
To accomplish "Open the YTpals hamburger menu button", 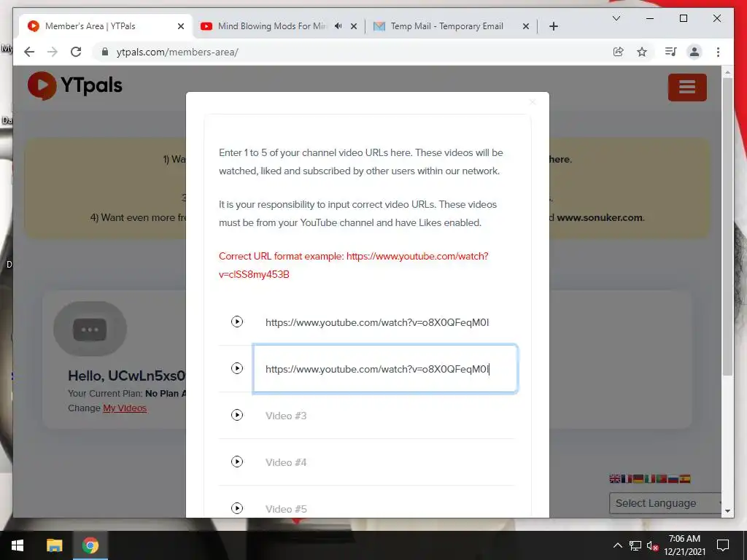I will click(687, 87).
